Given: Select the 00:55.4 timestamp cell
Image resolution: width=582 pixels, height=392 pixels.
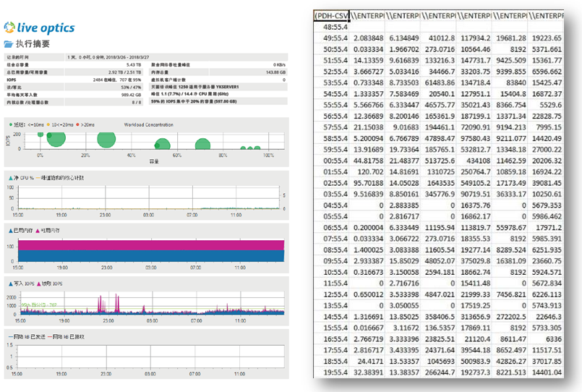Looking at the screenshot, I should click(x=331, y=161).
